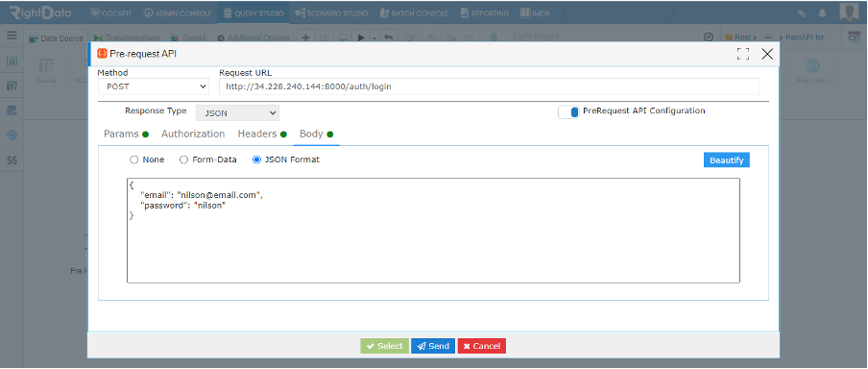Screen dimensions: 868x369
Task: Toggle the hamburger side menu
Action: 12,36
